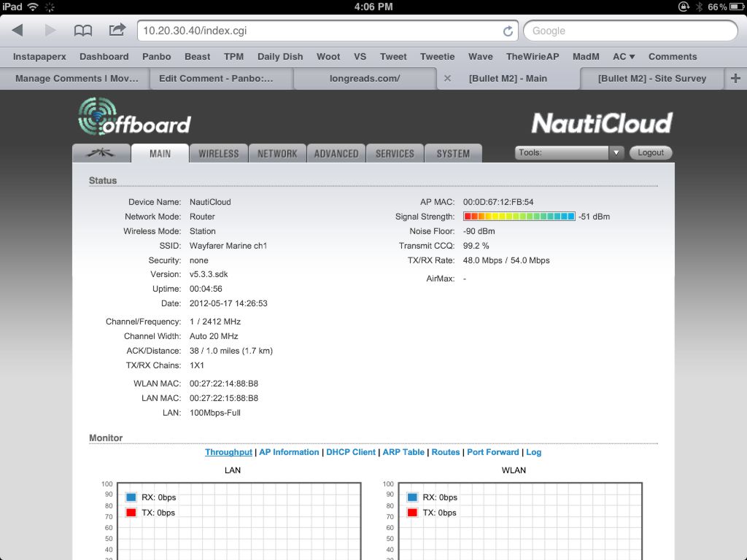Tap the URL address field
This screenshot has width=747, height=560.
328,31
